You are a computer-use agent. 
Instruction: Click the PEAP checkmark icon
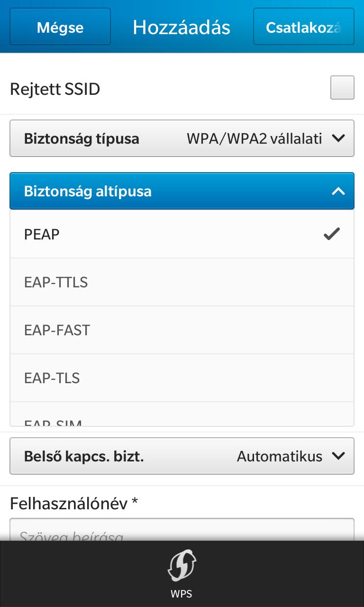coord(332,234)
